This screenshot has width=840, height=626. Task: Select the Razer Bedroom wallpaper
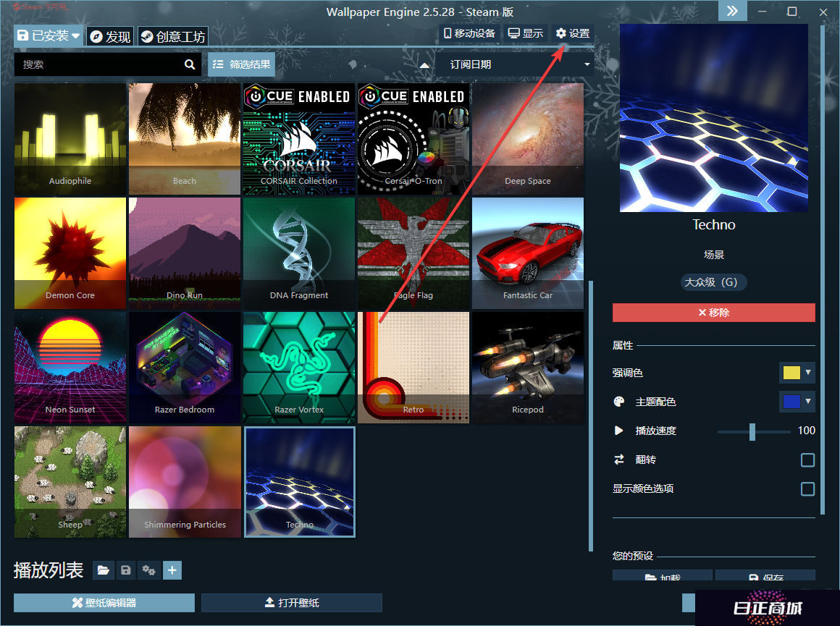(185, 368)
